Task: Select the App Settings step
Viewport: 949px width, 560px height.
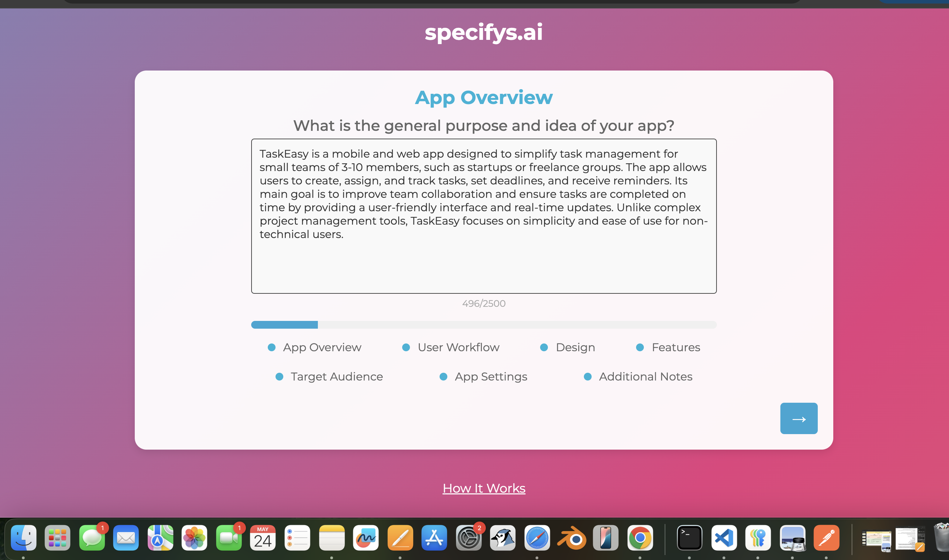Action: coord(490,376)
